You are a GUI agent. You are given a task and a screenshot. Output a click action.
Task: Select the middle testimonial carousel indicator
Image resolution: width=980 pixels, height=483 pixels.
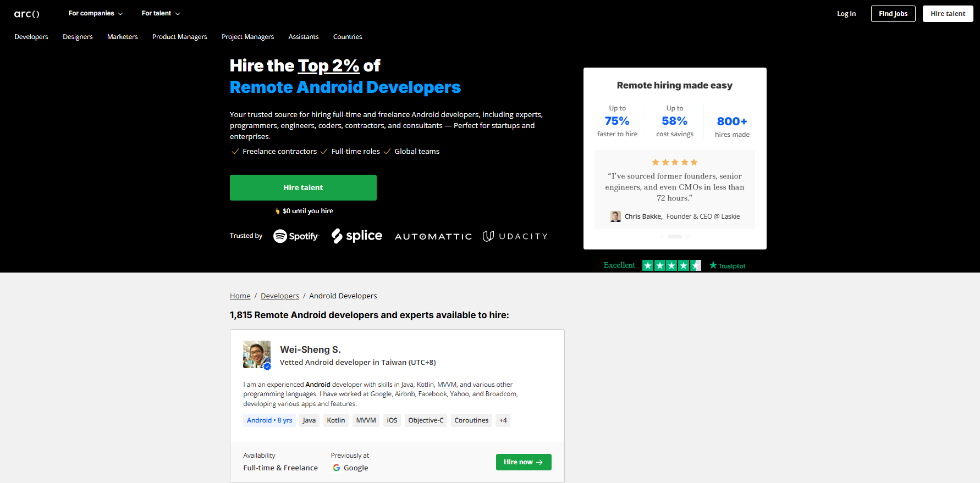click(674, 237)
